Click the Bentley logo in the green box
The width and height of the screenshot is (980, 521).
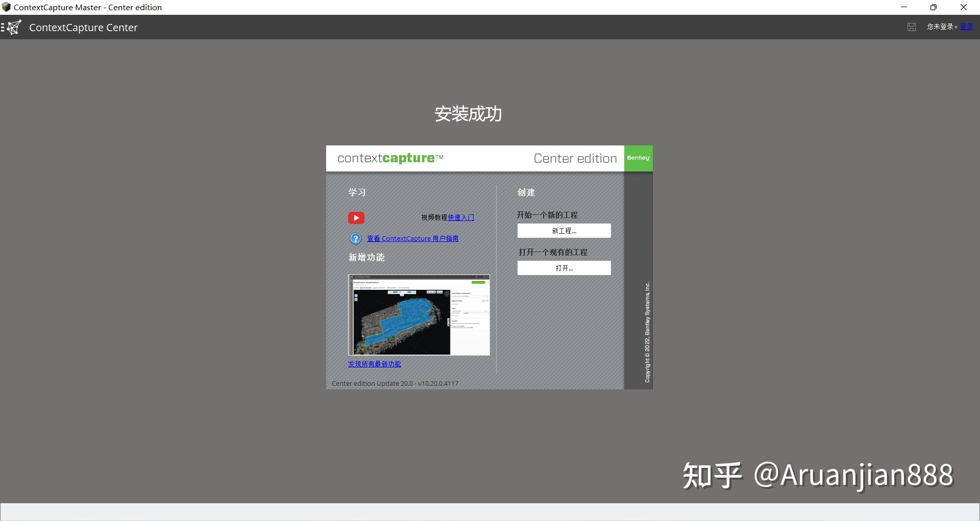[638, 158]
